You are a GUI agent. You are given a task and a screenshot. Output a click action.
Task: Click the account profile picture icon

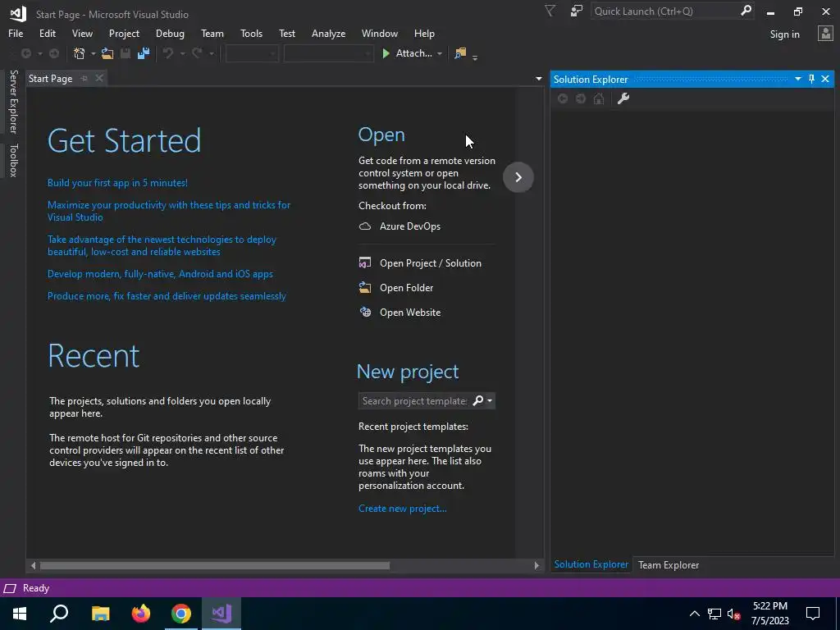click(825, 34)
